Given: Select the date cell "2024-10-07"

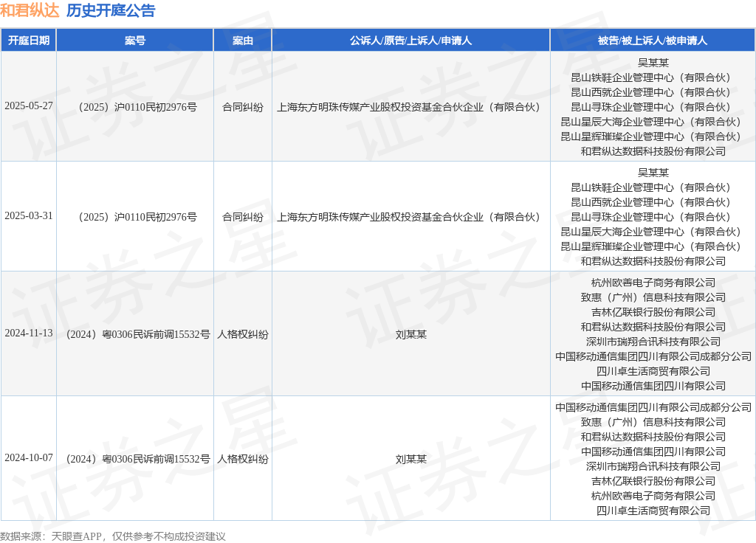Looking at the screenshot, I should point(29,457).
